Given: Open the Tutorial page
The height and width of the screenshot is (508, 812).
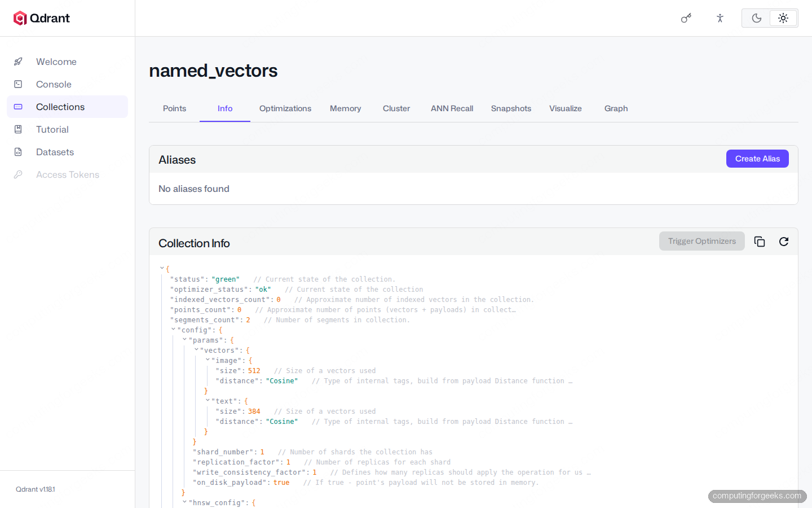Looking at the screenshot, I should pos(67,129).
